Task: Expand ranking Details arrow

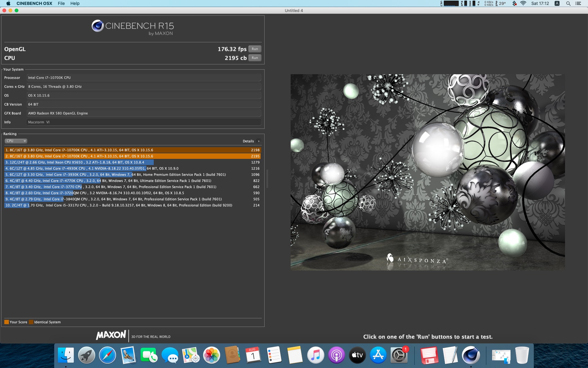Action: 259,141
